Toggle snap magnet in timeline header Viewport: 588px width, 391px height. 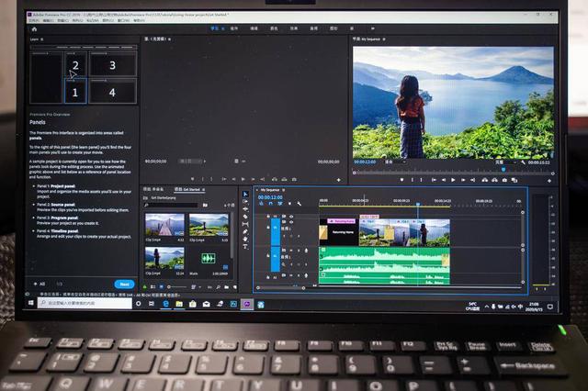[270, 204]
